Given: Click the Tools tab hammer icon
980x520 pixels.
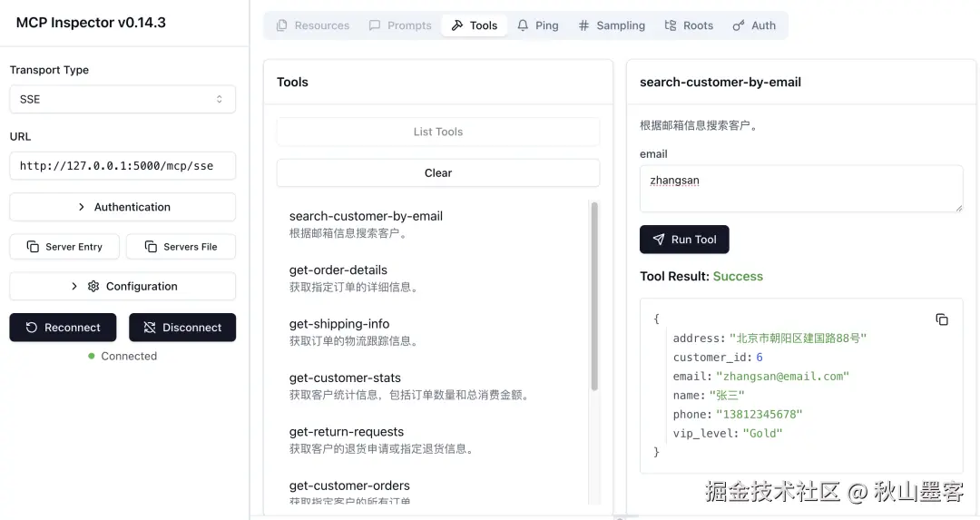Looking at the screenshot, I should 457,25.
